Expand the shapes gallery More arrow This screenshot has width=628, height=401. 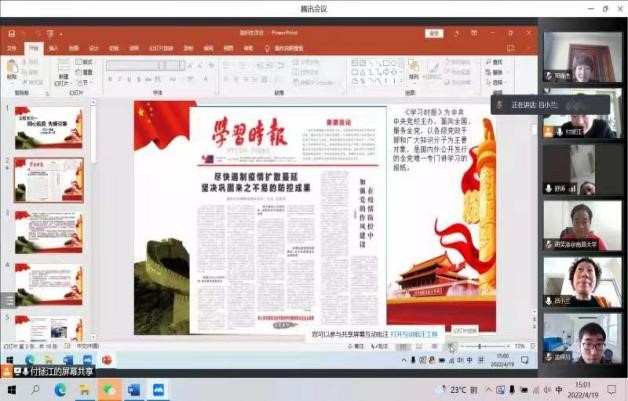click(401, 81)
